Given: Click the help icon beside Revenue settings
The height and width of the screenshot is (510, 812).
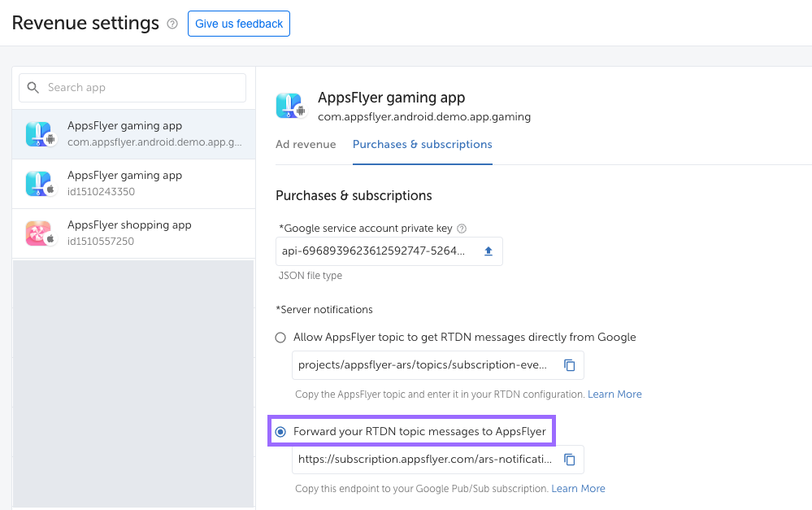Looking at the screenshot, I should (172, 24).
